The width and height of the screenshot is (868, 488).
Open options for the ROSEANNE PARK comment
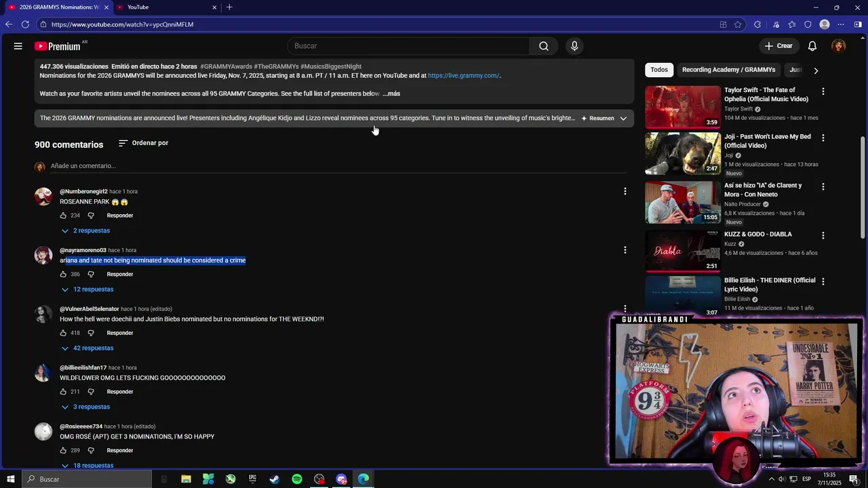(x=625, y=192)
